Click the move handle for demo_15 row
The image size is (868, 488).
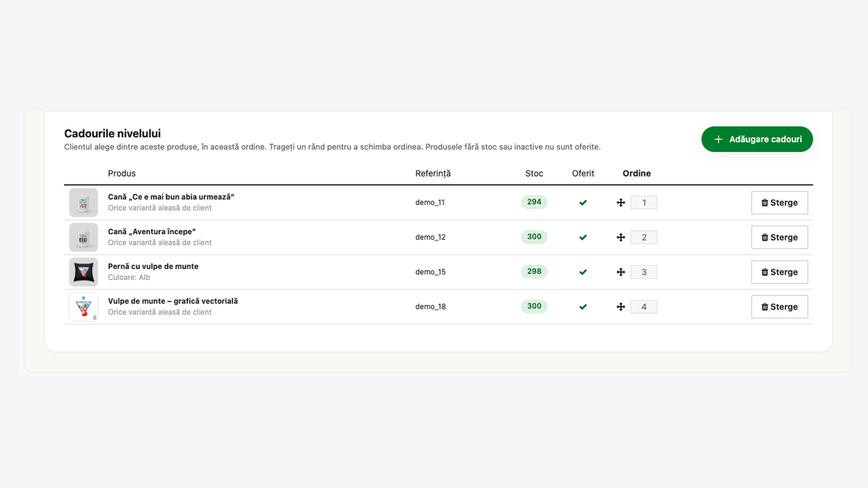click(x=620, y=272)
